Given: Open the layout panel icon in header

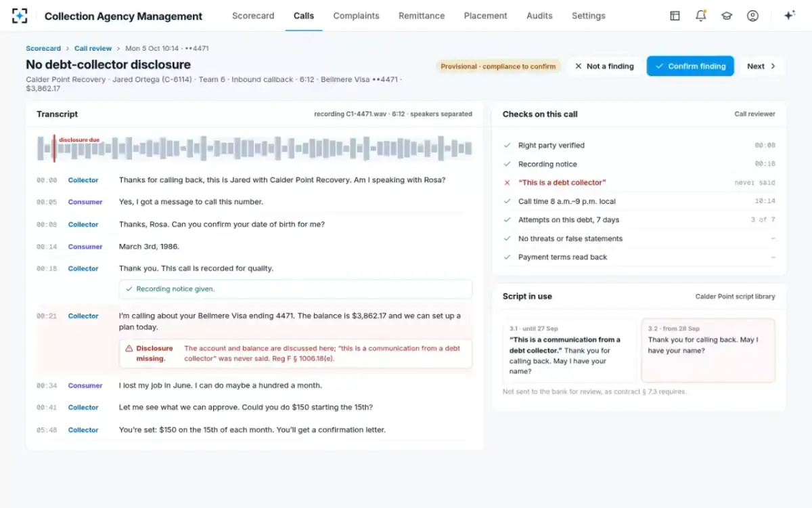Looking at the screenshot, I should tap(675, 16).
